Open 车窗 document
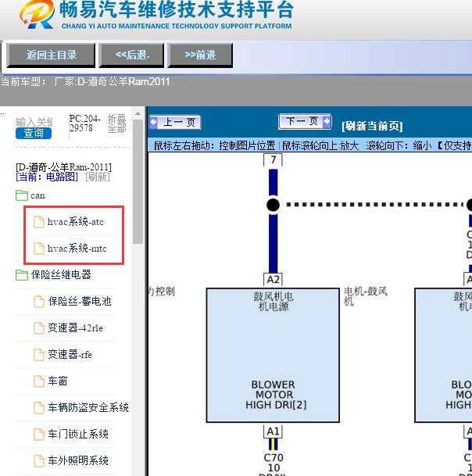The height and width of the screenshot is (476, 472). click(58, 381)
